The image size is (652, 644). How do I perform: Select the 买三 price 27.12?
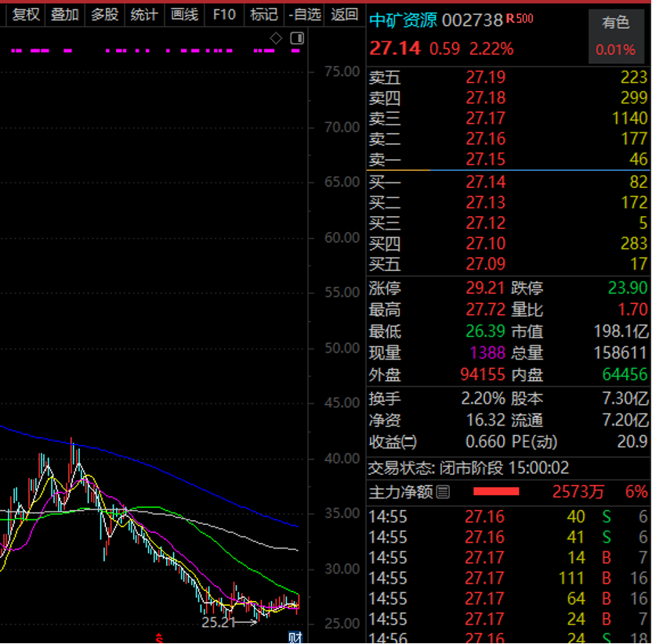(485, 223)
